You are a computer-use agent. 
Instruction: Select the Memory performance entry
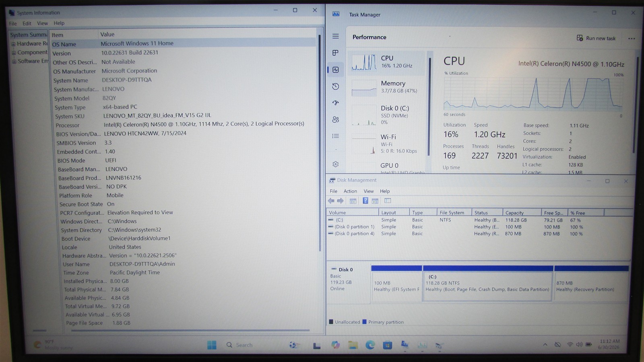pos(387,87)
